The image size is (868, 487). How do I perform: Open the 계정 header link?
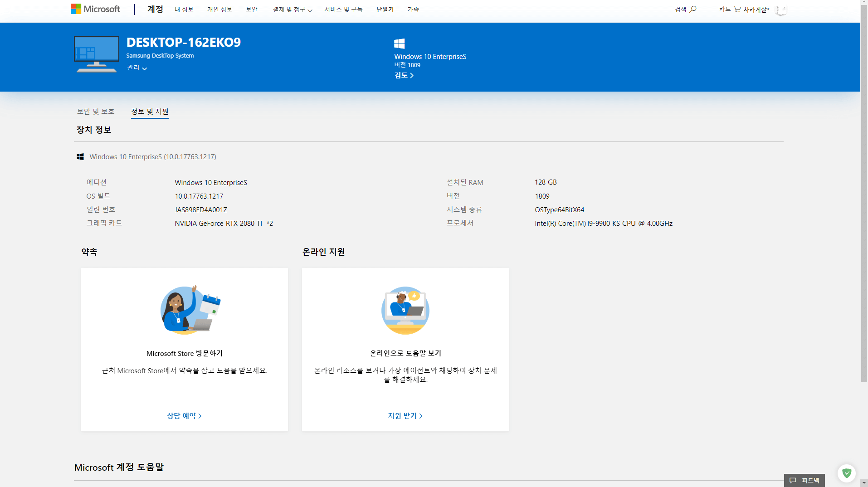pyautogui.click(x=155, y=9)
